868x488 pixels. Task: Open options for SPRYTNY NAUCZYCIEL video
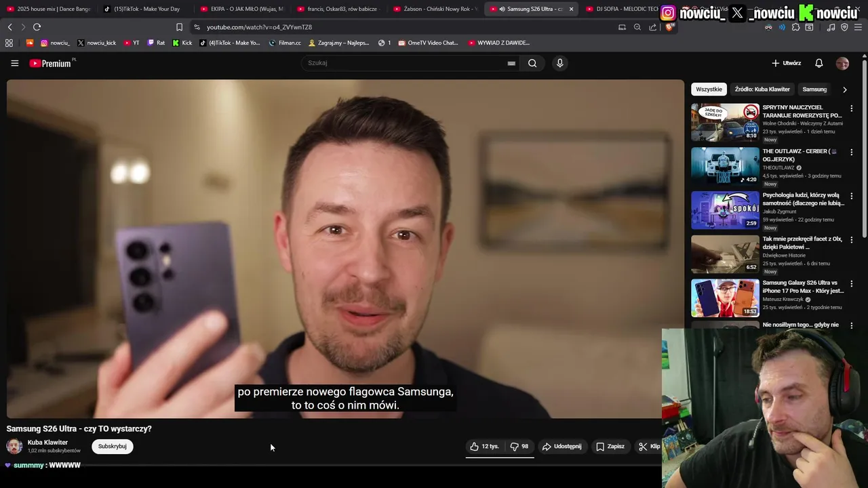click(852, 108)
